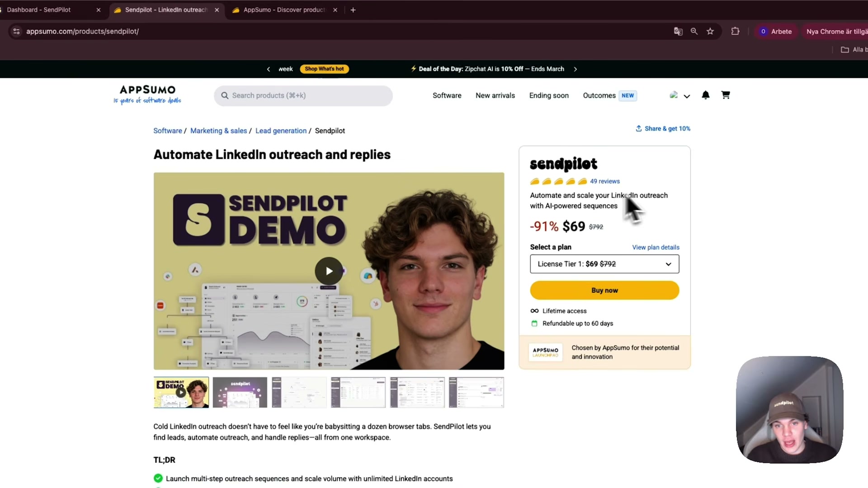
Task: Open Outcomes nav item
Action: point(599,95)
